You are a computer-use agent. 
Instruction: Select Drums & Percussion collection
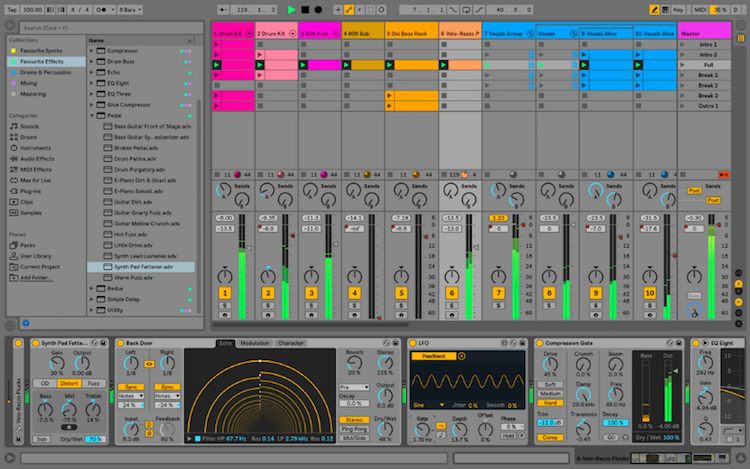click(45, 72)
